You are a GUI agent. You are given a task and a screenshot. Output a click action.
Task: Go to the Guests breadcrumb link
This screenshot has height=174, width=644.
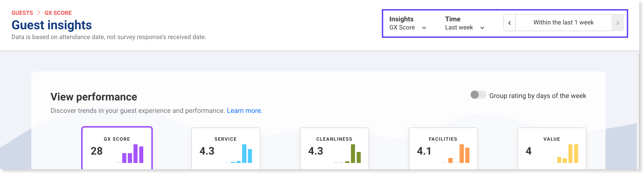(22, 13)
